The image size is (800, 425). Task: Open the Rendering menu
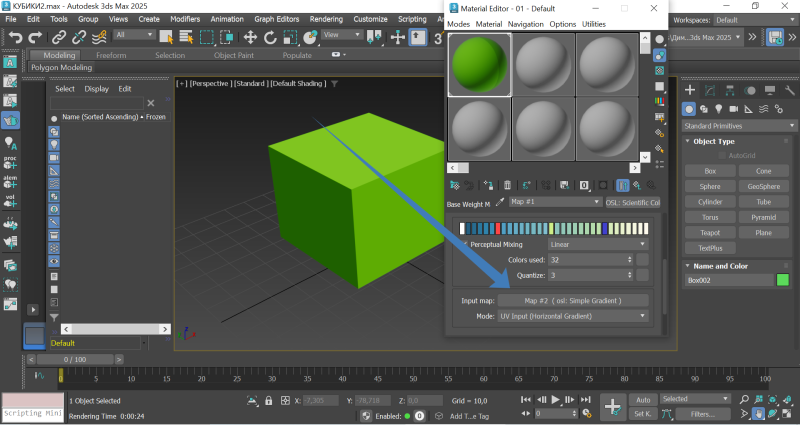(x=326, y=19)
